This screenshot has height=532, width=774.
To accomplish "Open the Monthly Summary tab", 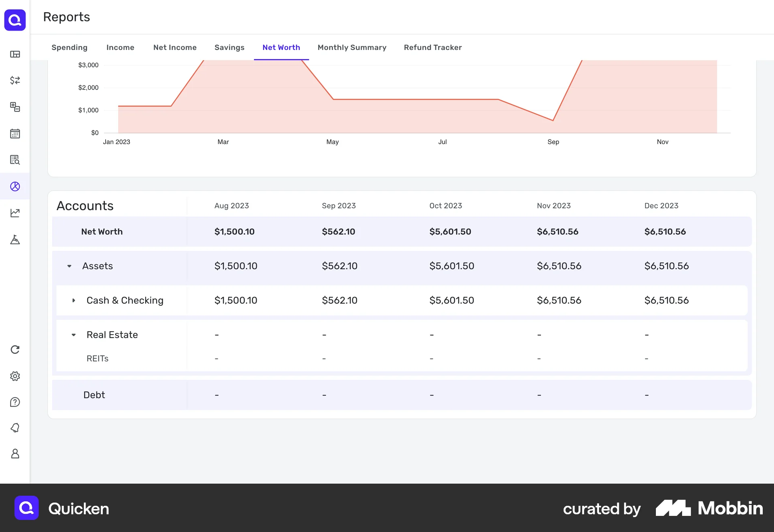I will (352, 47).
